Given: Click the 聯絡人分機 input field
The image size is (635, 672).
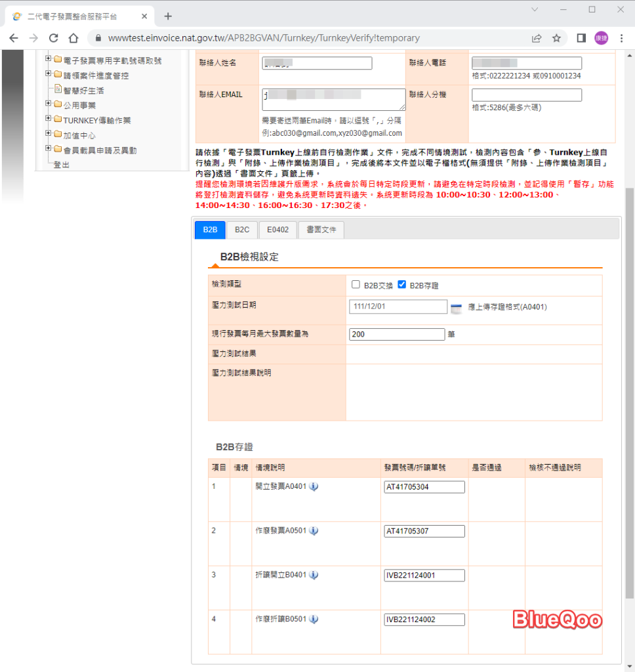Looking at the screenshot, I should point(526,95).
